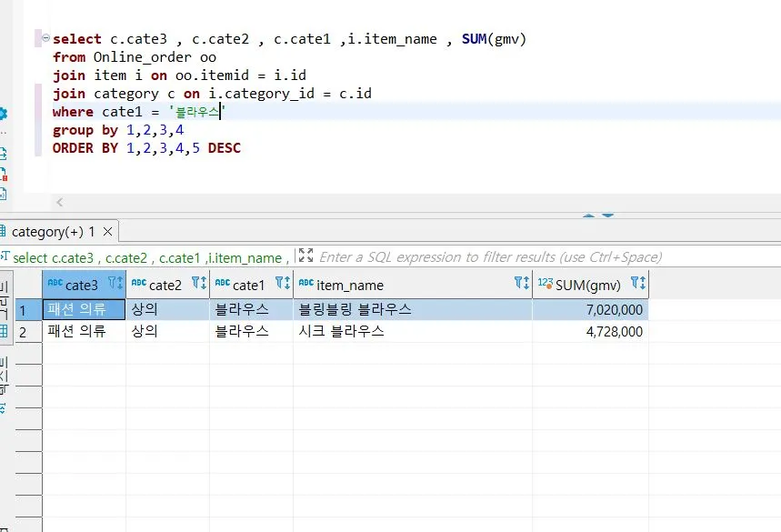Click the left scroll arrow under the editor
781x532 pixels.
point(60,202)
